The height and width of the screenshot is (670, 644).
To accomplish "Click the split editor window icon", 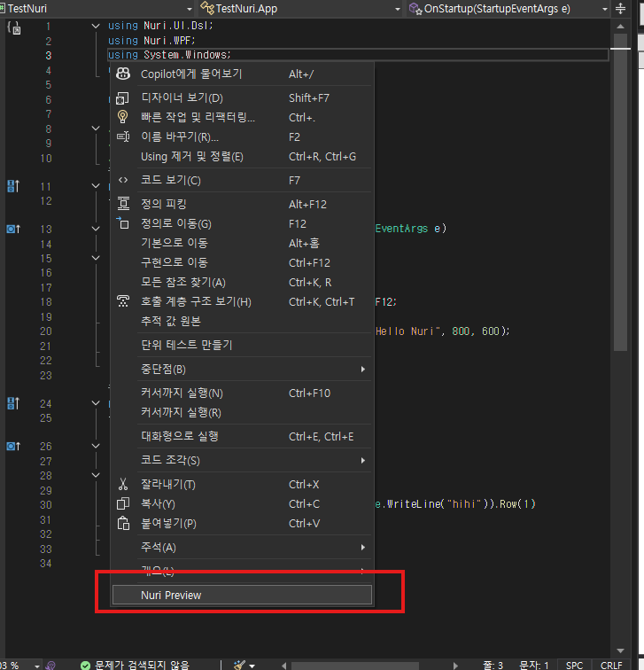I will pos(620,9).
